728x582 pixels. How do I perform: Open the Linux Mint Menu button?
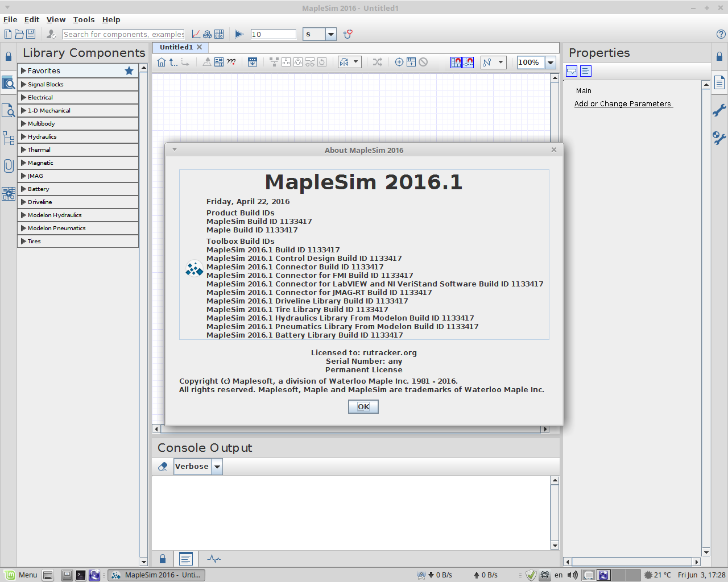pos(21,575)
